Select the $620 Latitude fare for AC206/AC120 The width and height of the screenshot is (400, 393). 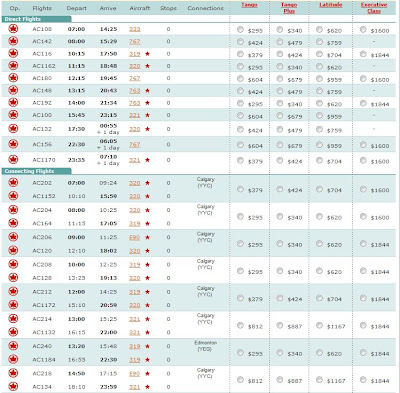[319, 244]
